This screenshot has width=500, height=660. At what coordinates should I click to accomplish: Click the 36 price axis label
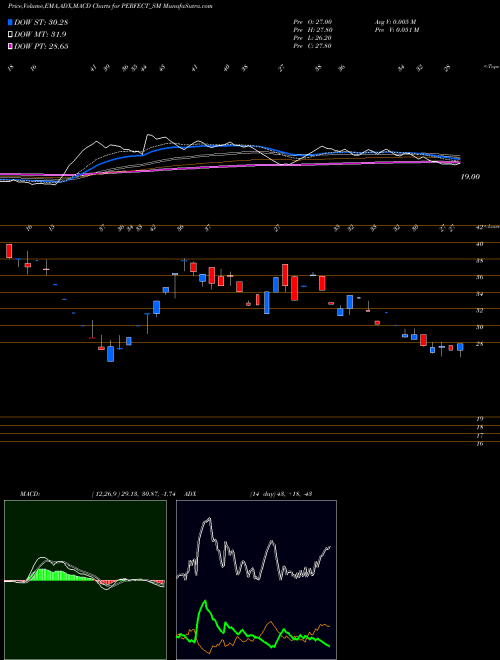point(479,277)
